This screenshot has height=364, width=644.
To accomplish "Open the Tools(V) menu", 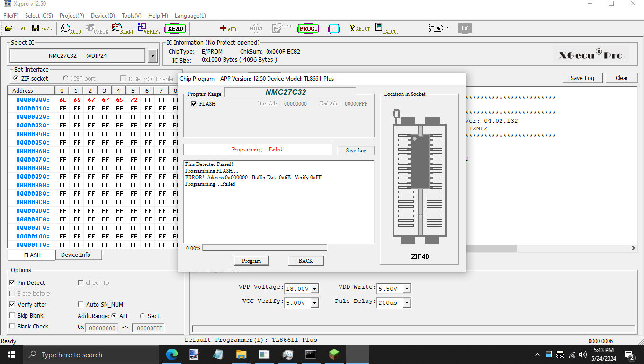I will click(132, 16).
